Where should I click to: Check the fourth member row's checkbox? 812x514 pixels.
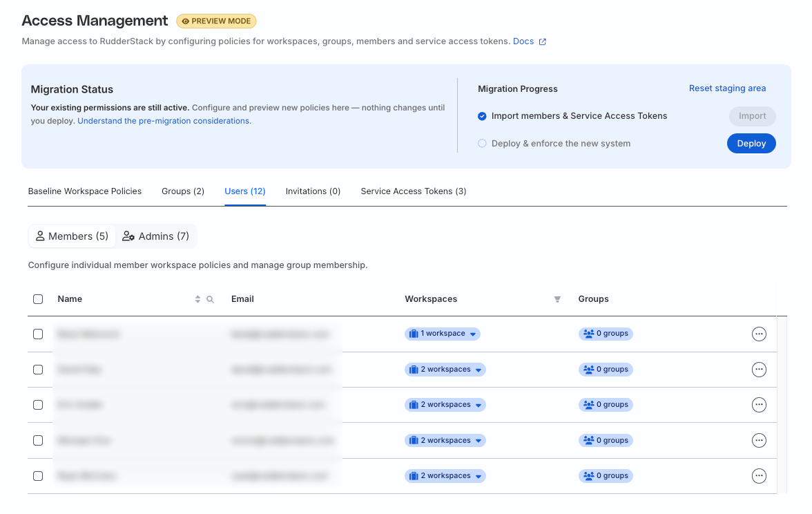38,441
